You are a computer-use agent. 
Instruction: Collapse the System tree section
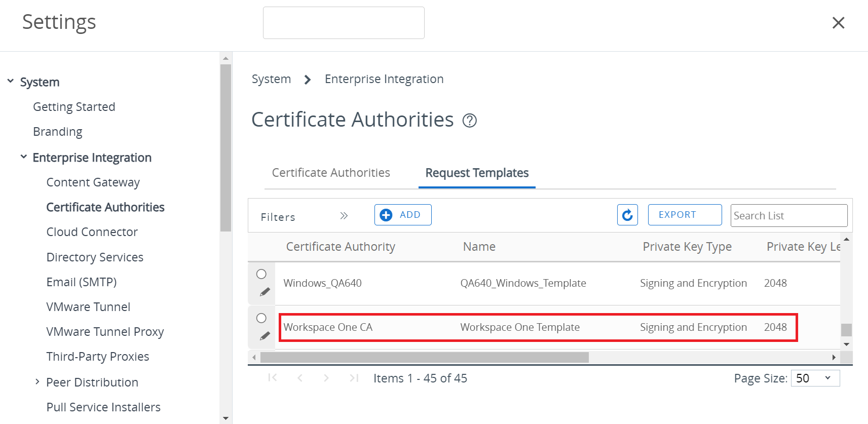point(11,81)
